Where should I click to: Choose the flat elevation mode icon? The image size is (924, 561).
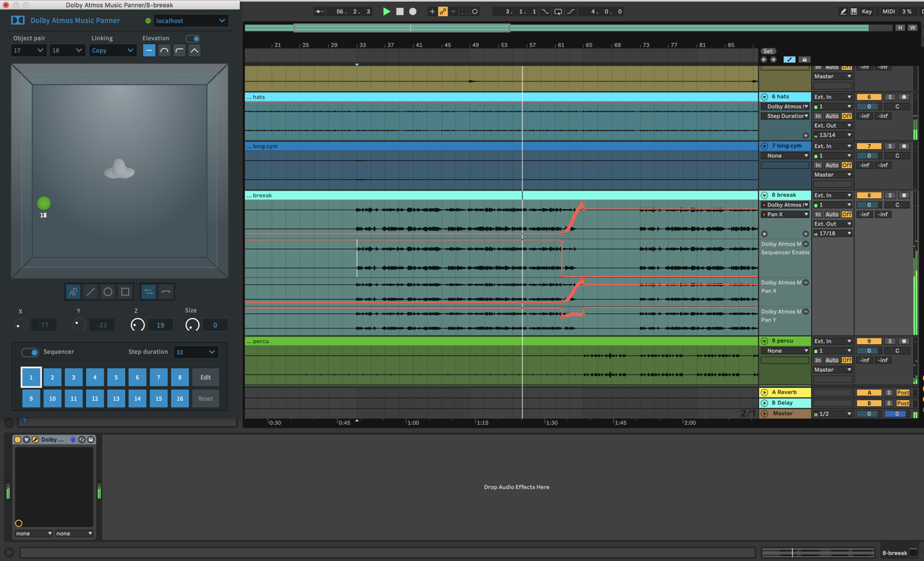(149, 51)
